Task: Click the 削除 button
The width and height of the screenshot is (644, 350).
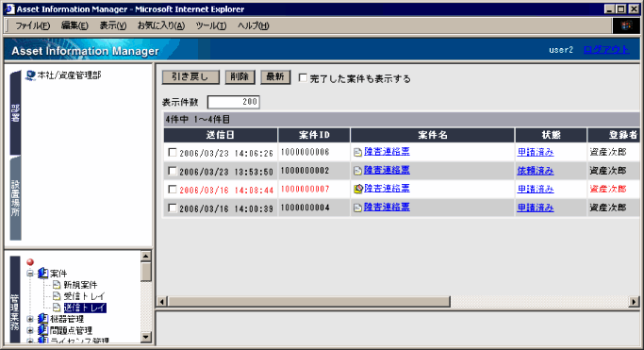Action: click(239, 76)
